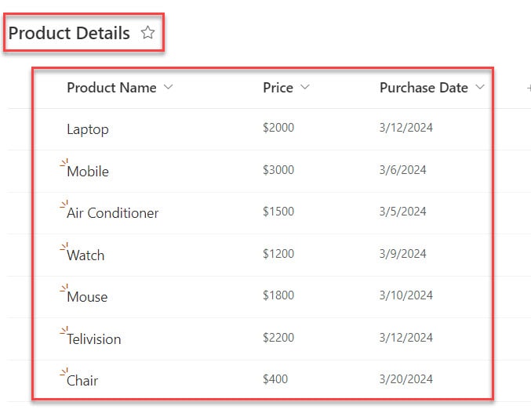Open the Purchase Date column dropdown
The height and width of the screenshot is (420, 531).
[x=480, y=87]
